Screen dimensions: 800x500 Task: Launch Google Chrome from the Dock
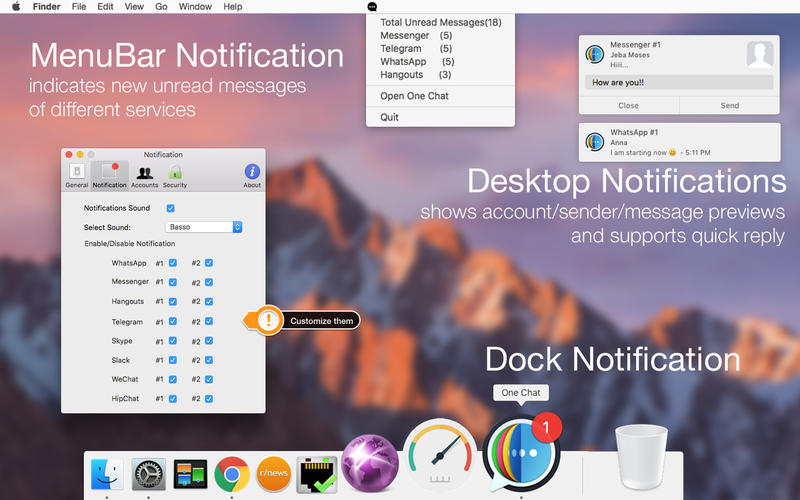pyautogui.click(x=232, y=474)
